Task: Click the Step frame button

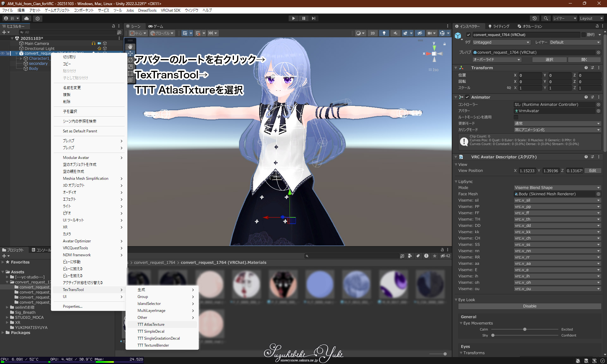Action: (x=313, y=18)
